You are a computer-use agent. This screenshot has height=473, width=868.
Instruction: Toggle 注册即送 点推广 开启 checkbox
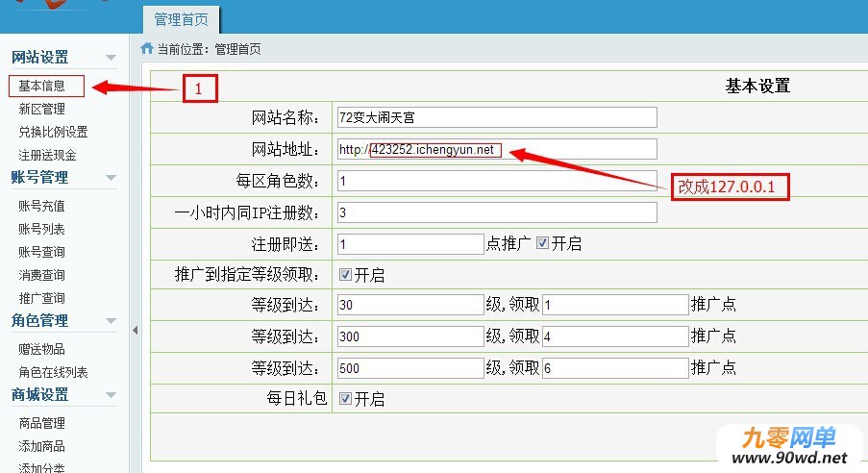point(542,243)
